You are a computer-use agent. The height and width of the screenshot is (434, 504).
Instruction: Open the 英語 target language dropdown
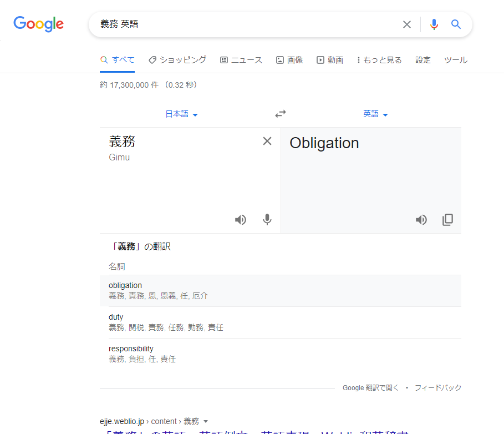click(x=375, y=114)
